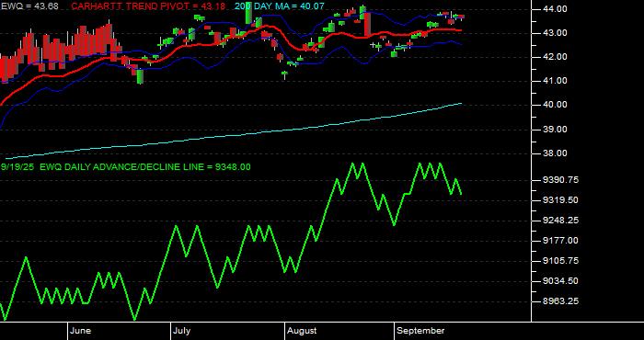Image resolution: width=644 pixels, height=340 pixels.
Task: Click the EWQ = 43.68 price label
Action: tap(29, 6)
